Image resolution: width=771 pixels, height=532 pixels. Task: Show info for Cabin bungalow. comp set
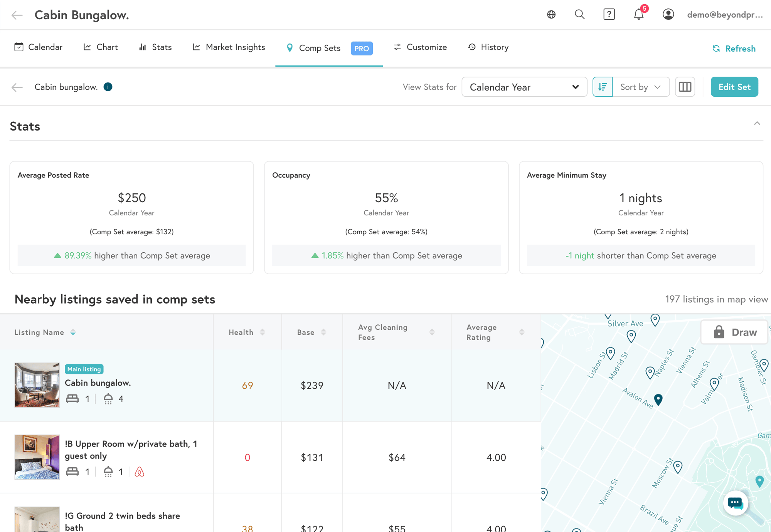pyautogui.click(x=108, y=87)
